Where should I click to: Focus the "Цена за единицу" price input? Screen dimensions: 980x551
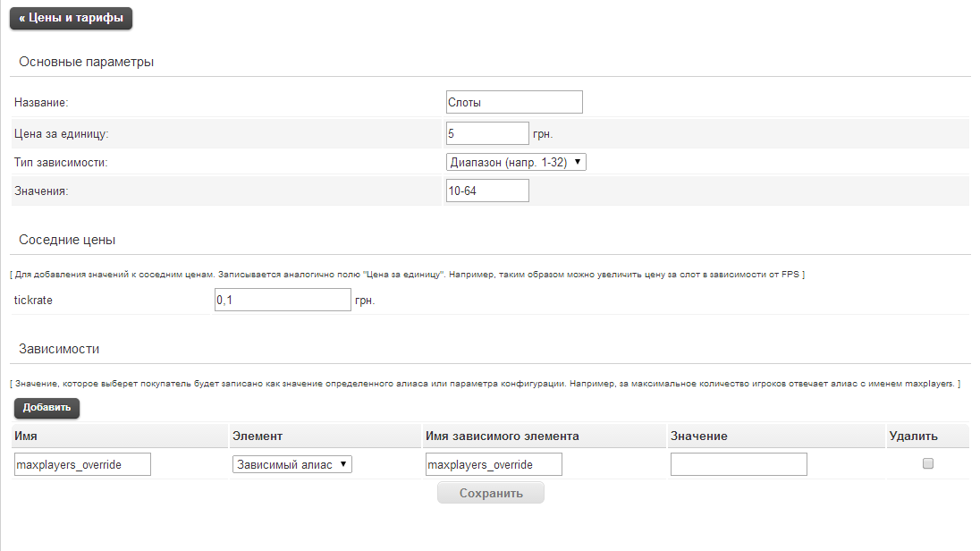click(487, 133)
